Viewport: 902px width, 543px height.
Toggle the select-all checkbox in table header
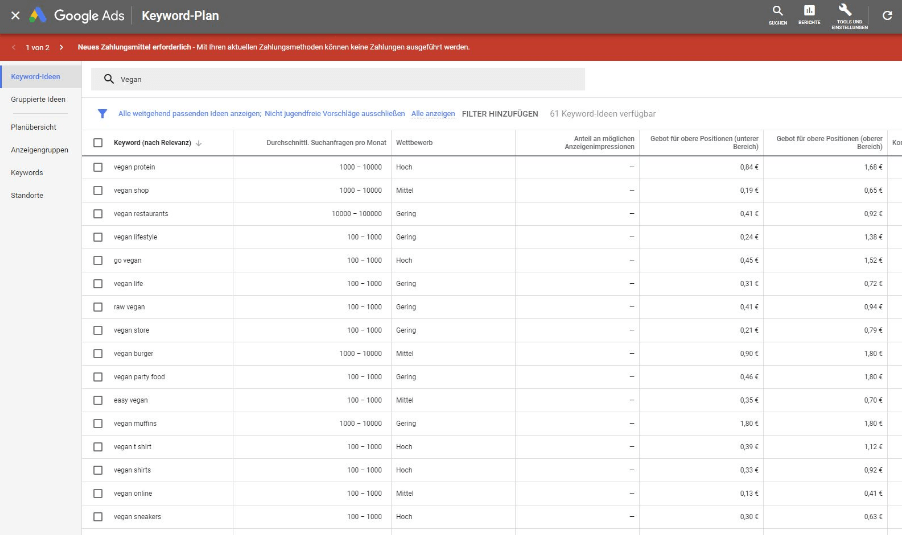pyautogui.click(x=98, y=143)
